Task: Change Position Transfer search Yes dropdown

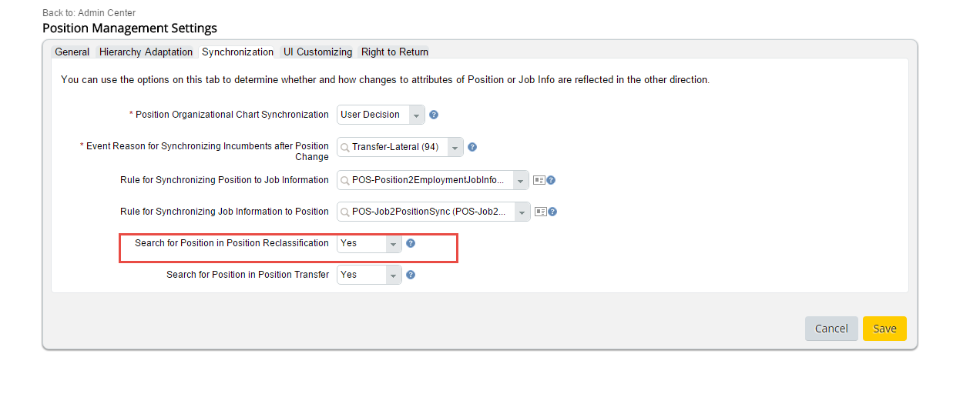Action: [x=369, y=275]
